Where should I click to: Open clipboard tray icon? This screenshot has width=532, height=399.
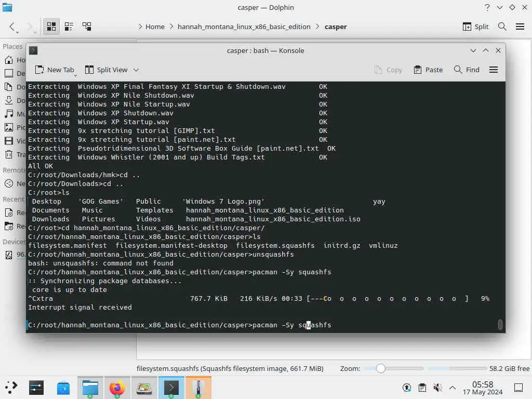click(422, 388)
